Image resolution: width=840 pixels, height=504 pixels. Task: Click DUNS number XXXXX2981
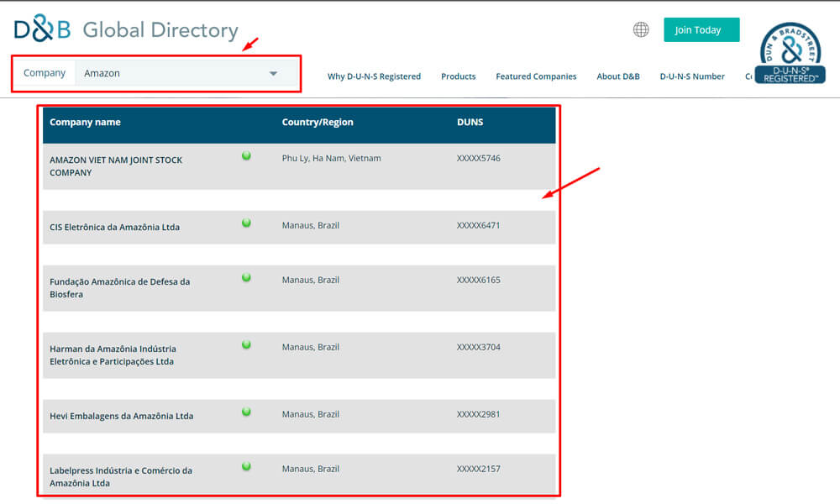(479, 415)
